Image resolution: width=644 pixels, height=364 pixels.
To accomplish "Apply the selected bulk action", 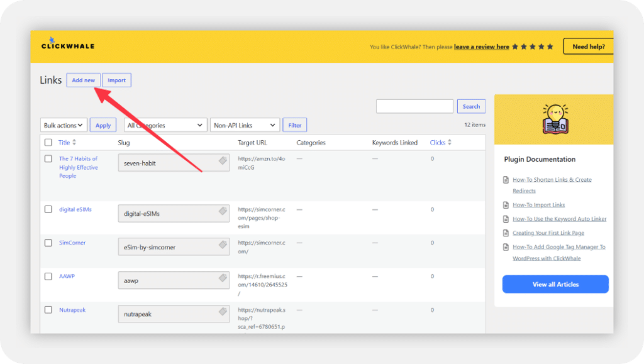I will tap(103, 125).
